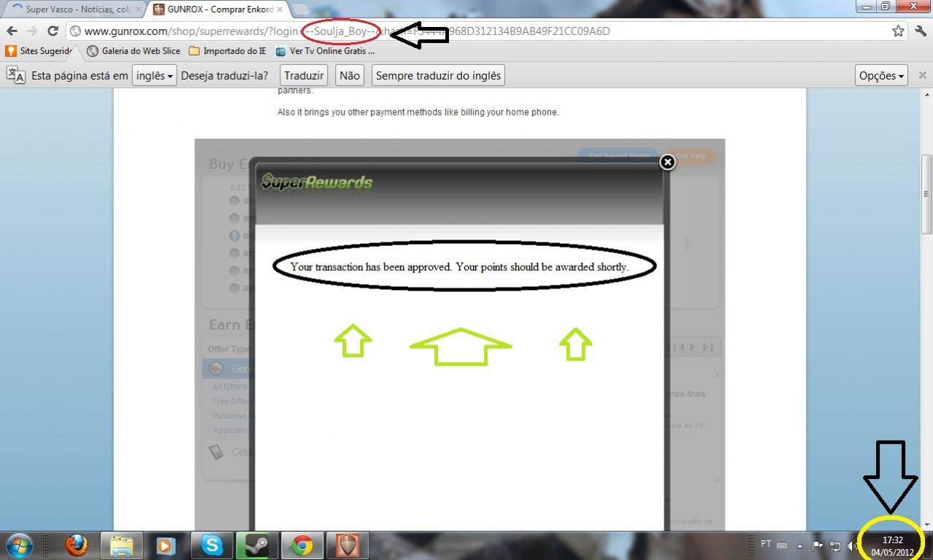Close the SuperRewards popup dialog
The height and width of the screenshot is (560, 933).
tap(667, 162)
